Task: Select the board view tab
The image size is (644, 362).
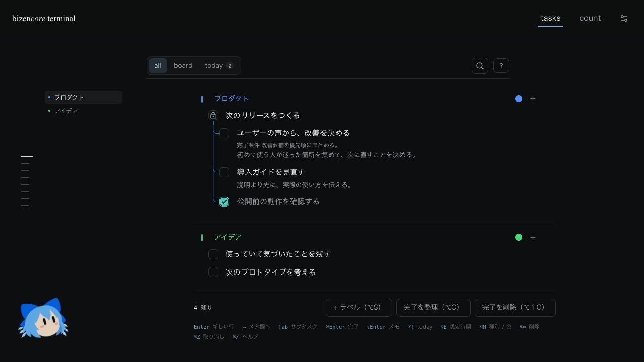Action: 183,66
